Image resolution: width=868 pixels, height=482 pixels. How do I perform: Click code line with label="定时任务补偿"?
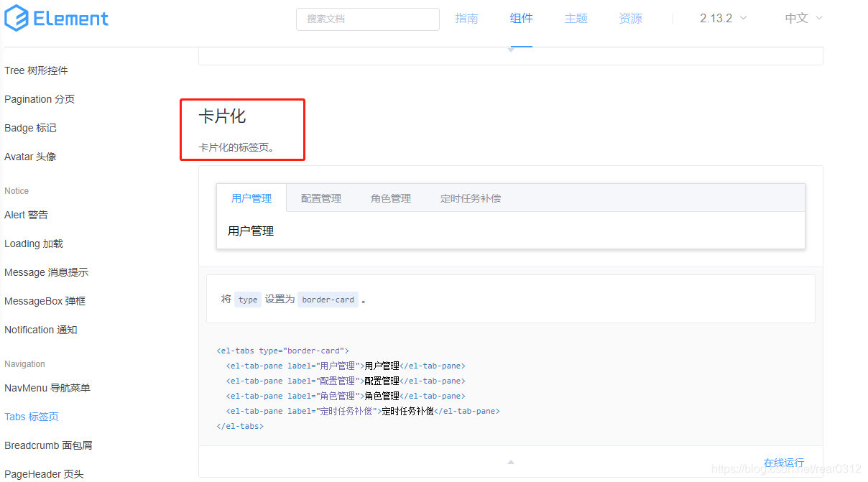click(x=363, y=411)
